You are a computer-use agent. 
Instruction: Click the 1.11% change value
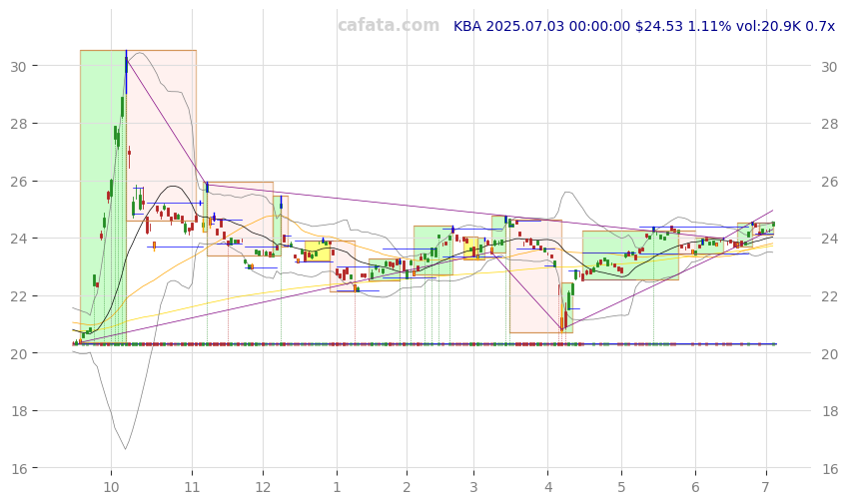709,25
